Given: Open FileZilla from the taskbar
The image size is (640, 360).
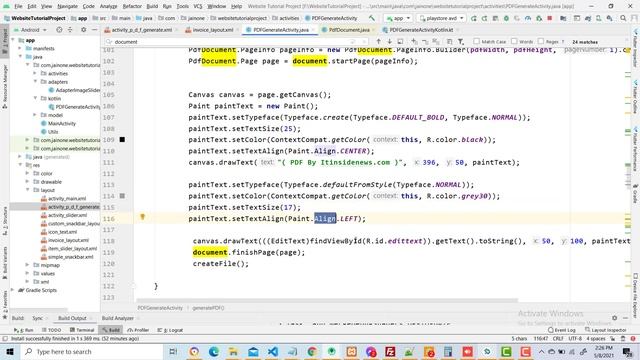Looking at the screenshot, I should [390, 351].
